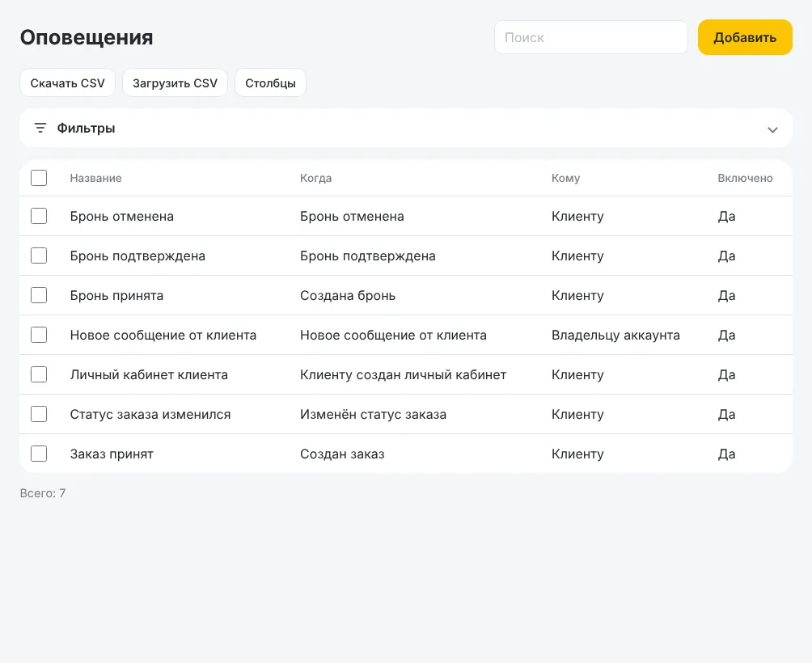Open the Статус заказа изменился notification
Image resolution: width=812 pixels, height=663 pixels.
coord(406,414)
